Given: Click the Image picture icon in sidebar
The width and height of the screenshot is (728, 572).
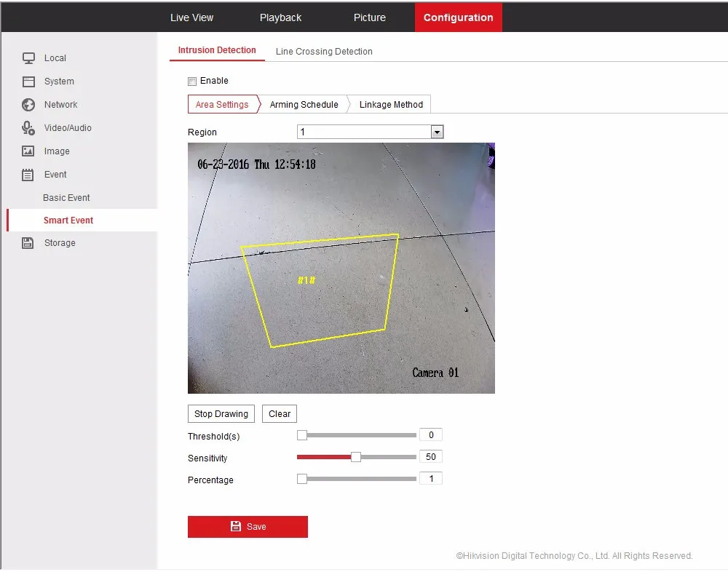Looking at the screenshot, I should point(28,151).
